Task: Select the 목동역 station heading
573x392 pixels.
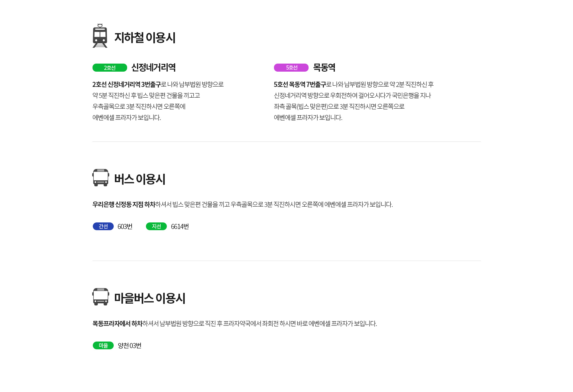Action: [324, 67]
